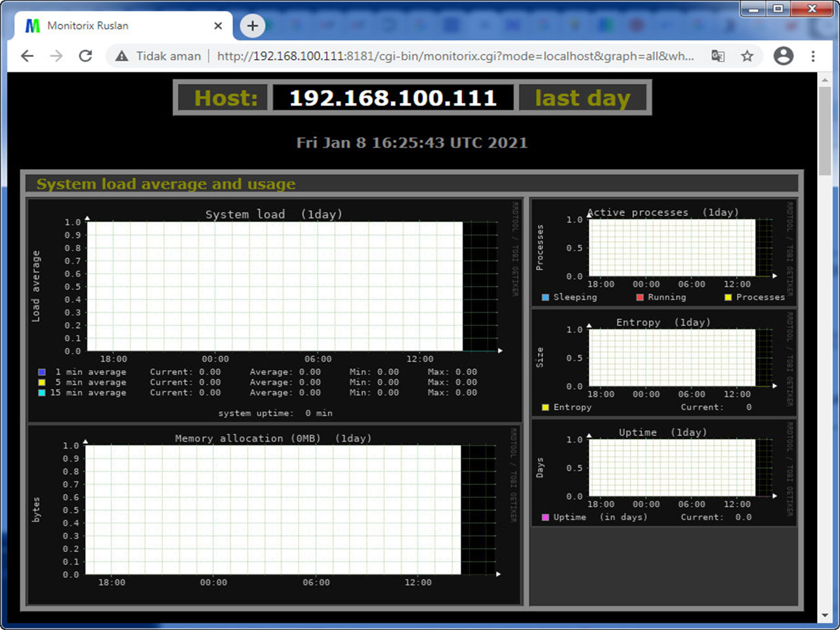Open the Active processes graph
Screen dimensions: 840x630
coord(671,247)
